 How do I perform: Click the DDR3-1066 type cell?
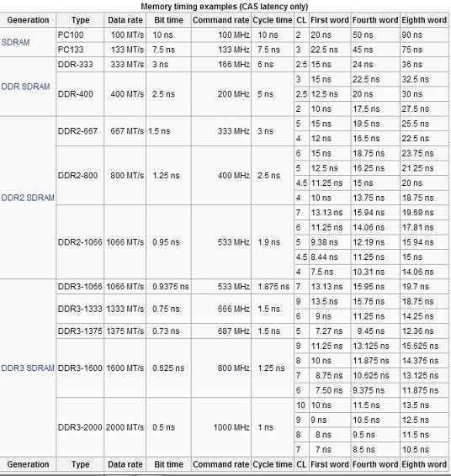(x=80, y=287)
